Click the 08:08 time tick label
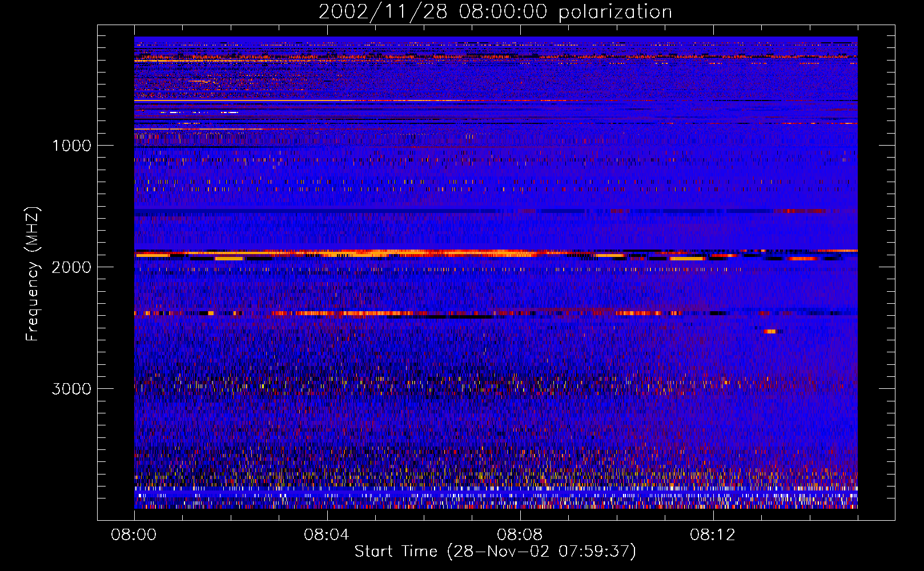This screenshot has height=571, width=924. coord(520,535)
